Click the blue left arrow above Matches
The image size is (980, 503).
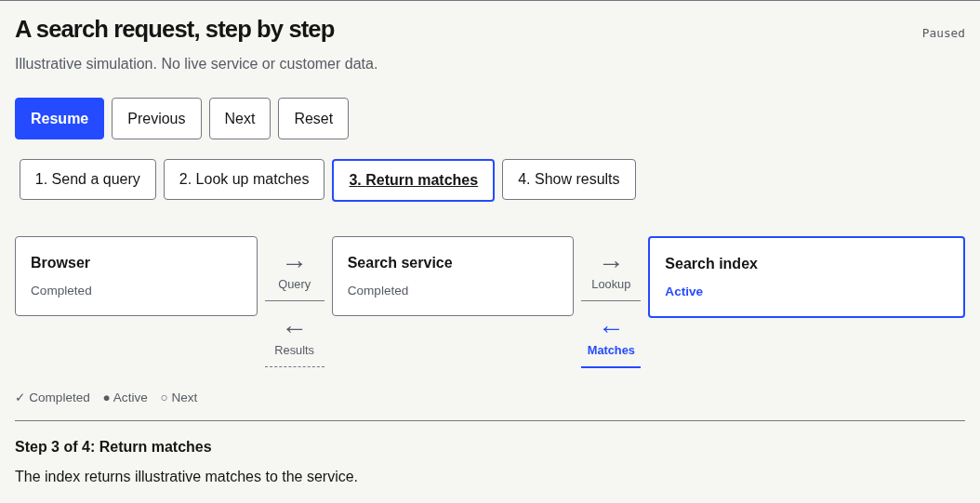tap(611, 329)
